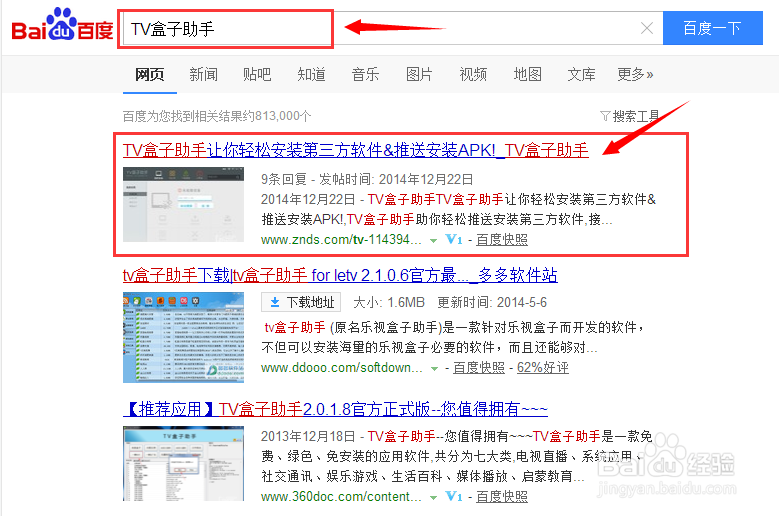Expand the 更多» menu
This screenshot has width=779, height=516.
point(635,74)
